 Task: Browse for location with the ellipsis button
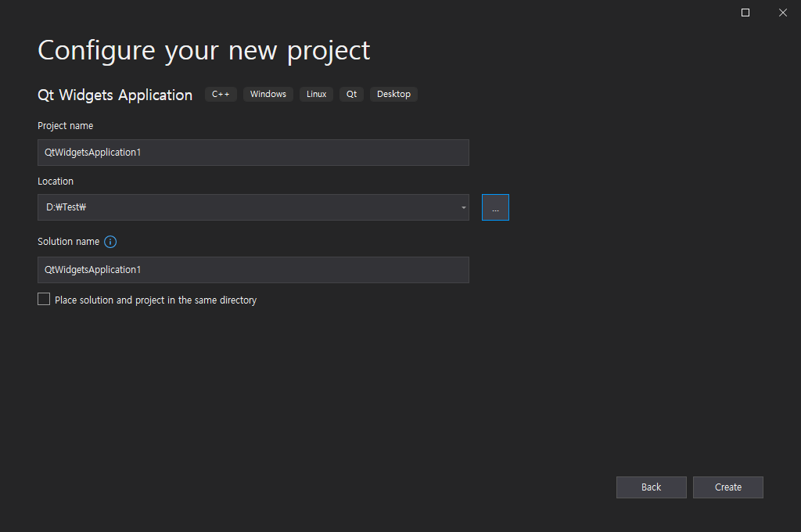click(495, 207)
